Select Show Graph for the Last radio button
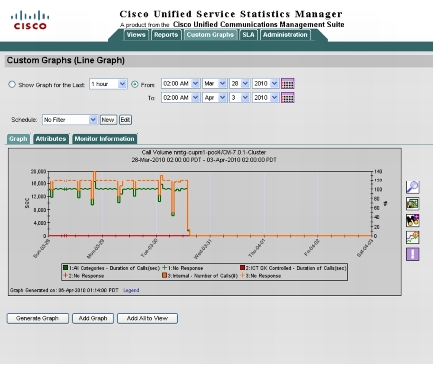This screenshot has height=366, width=434. coord(12,84)
